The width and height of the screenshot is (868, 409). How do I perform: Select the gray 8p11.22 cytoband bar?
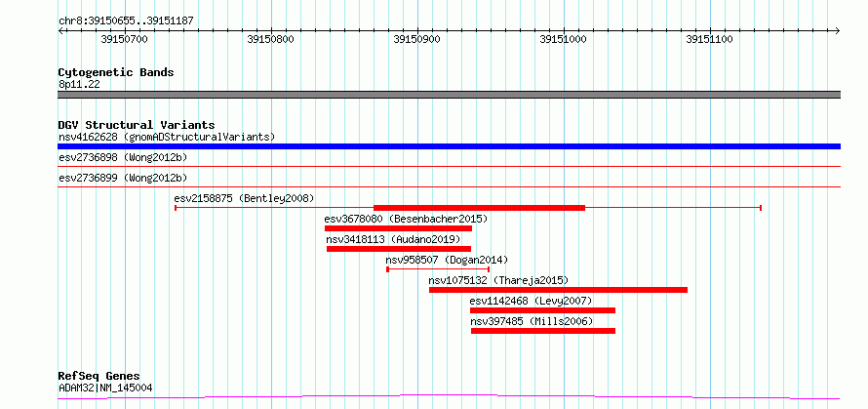[449, 95]
